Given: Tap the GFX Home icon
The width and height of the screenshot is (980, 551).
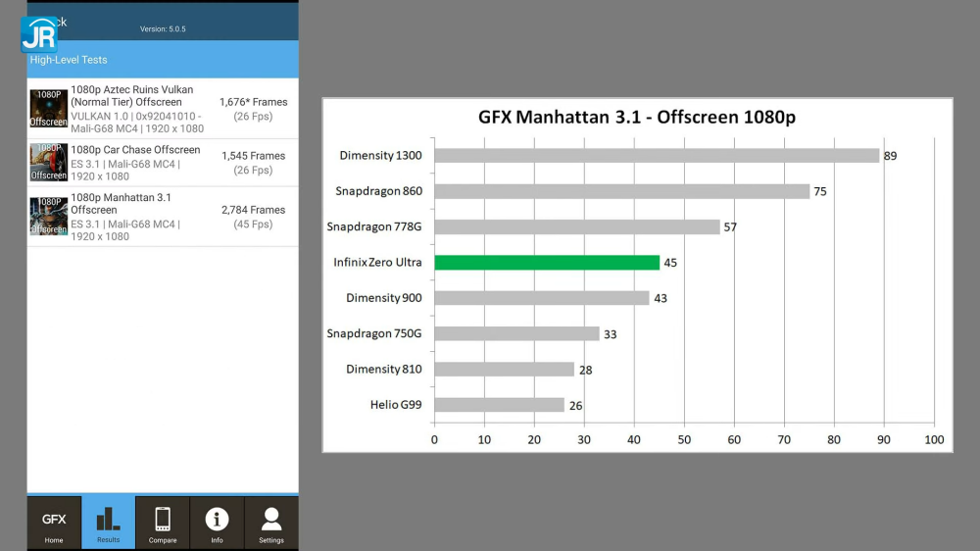Looking at the screenshot, I should [x=54, y=523].
